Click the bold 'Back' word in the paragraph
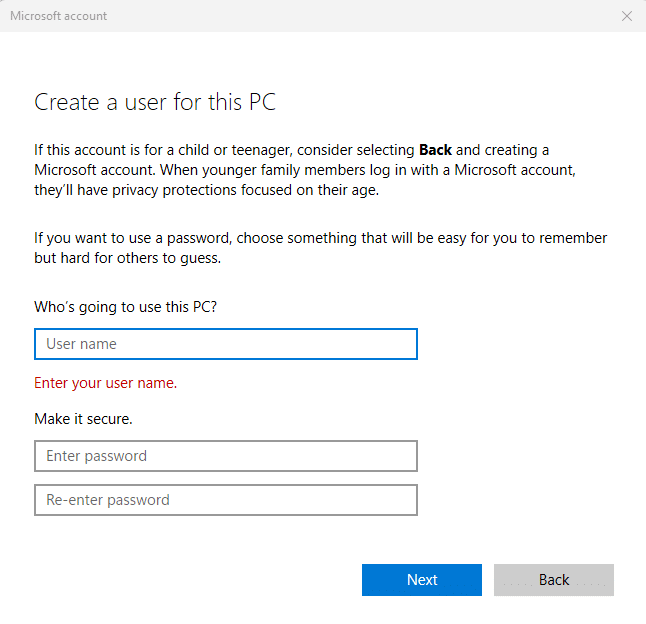The height and width of the screenshot is (624, 646). click(435, 150)
